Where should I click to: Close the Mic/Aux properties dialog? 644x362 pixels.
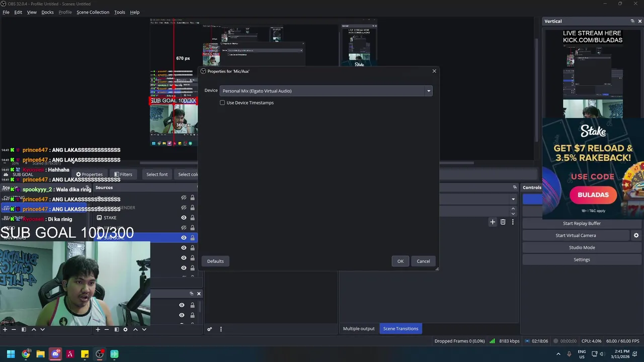pos(434,71)
